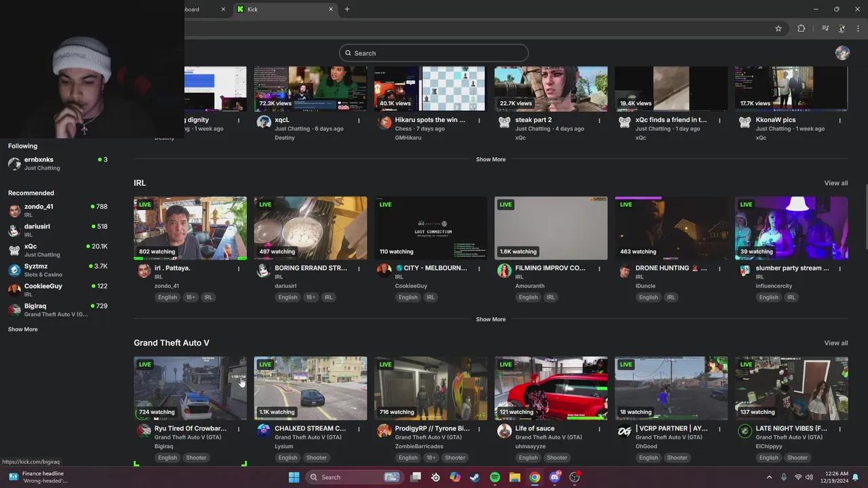Open options menu for slumber party stream
This screenshot has width=868, height=488.
tap(840, 268)
